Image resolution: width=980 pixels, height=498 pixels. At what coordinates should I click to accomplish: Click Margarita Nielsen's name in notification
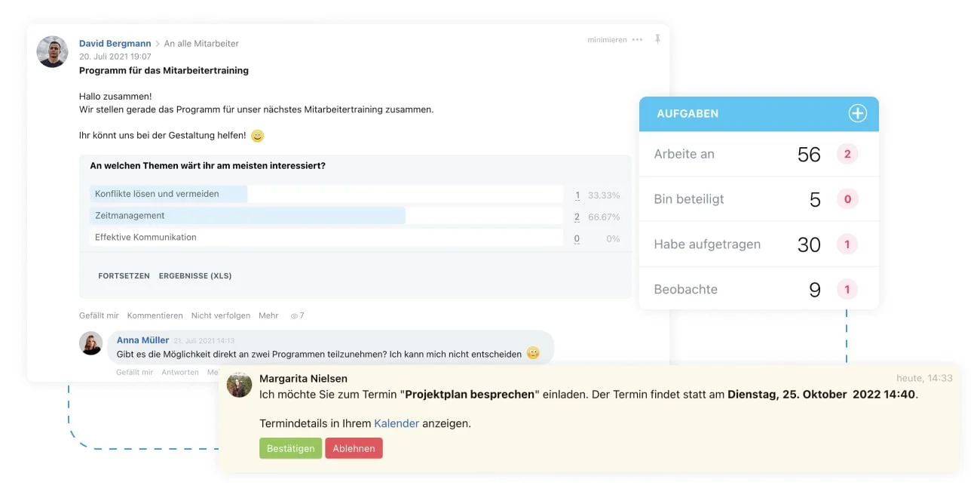pos(303,379)
